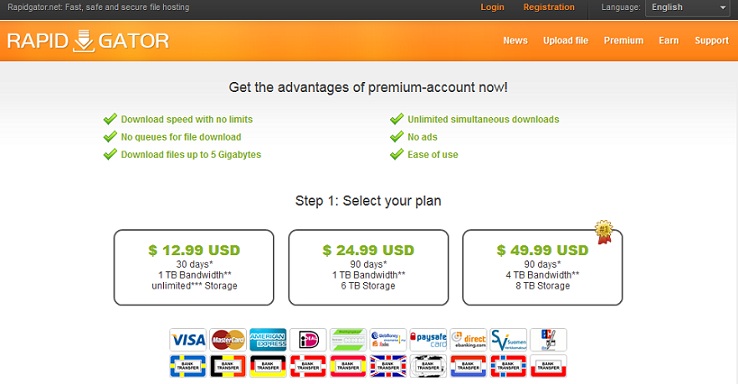Open the Registration link
This screenshot has height=384, width=738.
[549, 7]
